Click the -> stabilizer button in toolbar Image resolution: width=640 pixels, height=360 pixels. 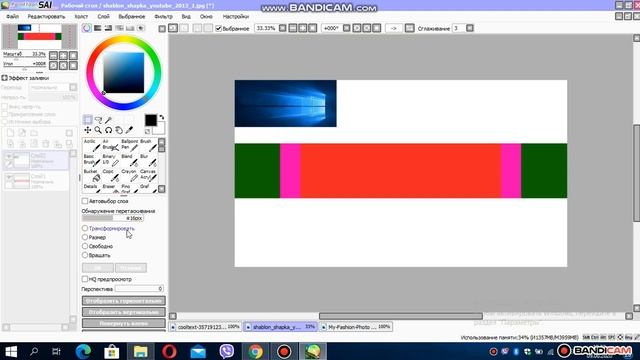(x=393, y=28)
